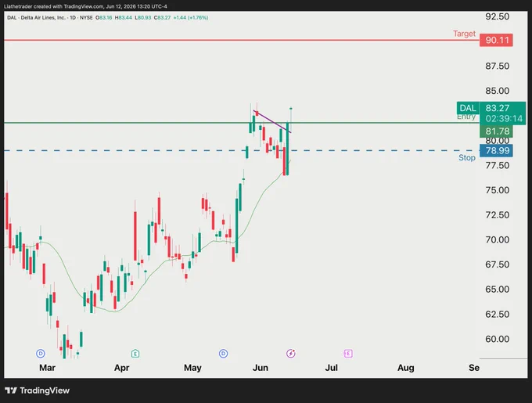532x403 pixels.
Task: Click the close value C83.27 in the header
Action: (162, 17)
